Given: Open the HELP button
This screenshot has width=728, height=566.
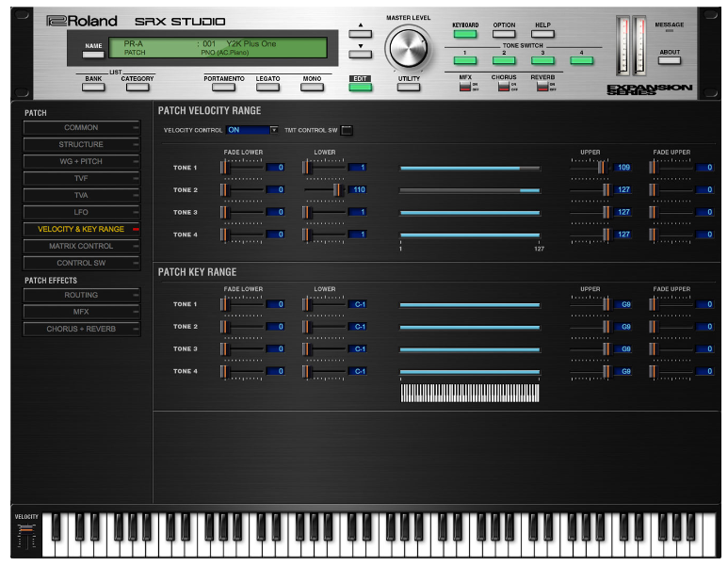Looking at the screenshot, I should pyautogui.click(x=542, y=34).
